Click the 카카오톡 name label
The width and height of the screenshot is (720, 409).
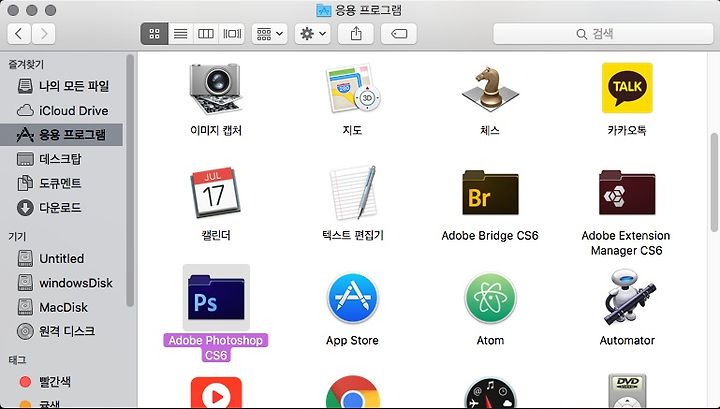[627, 131]
